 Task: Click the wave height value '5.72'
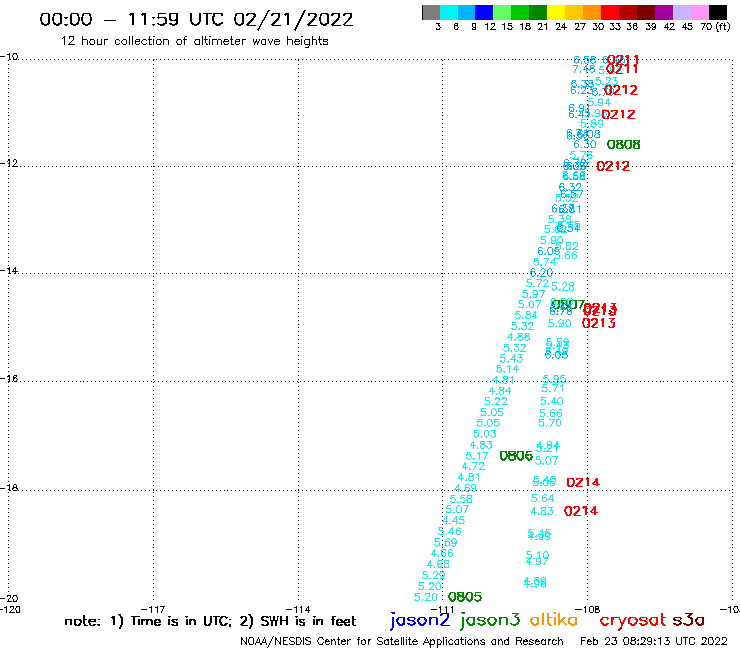(538, 283)
